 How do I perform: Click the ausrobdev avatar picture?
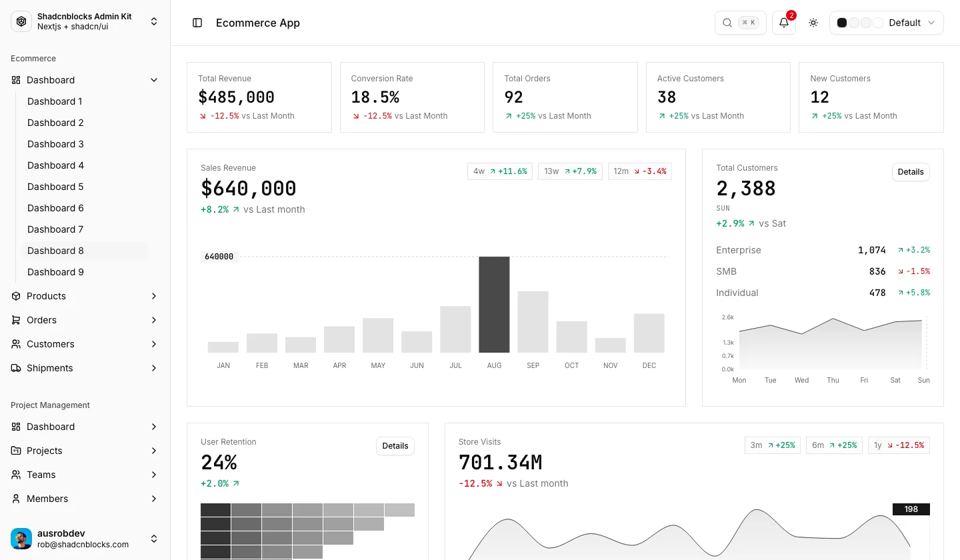pyautogui.click(x=21, y=539)
